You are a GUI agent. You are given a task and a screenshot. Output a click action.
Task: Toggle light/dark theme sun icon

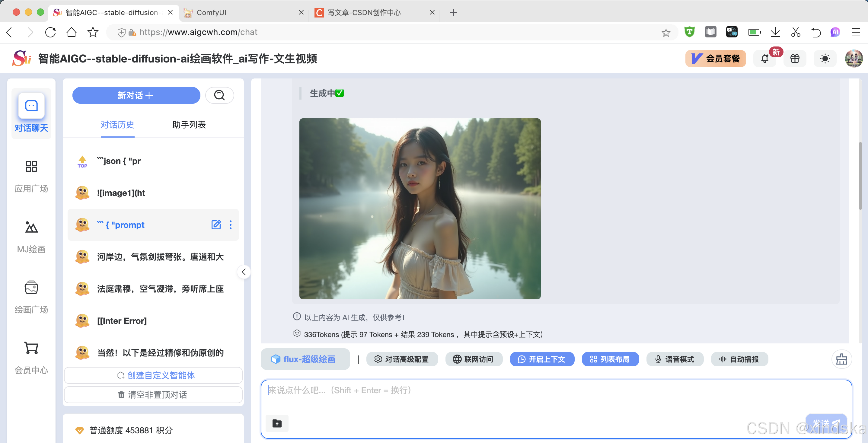[825, 59]
